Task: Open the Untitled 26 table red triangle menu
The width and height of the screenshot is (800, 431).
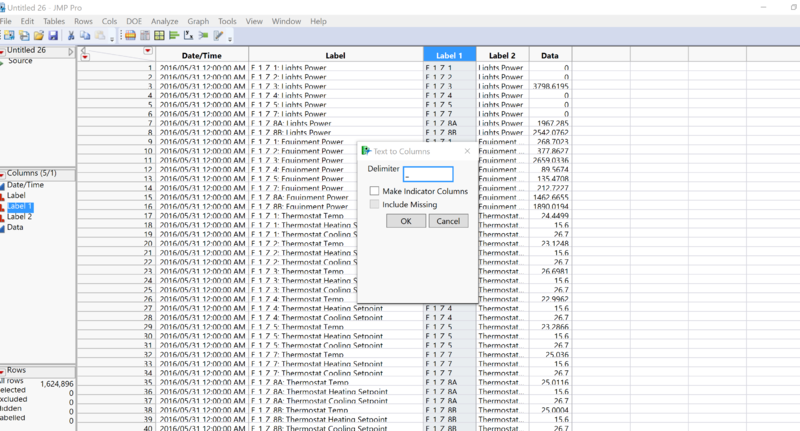Action: pos(2,51)
